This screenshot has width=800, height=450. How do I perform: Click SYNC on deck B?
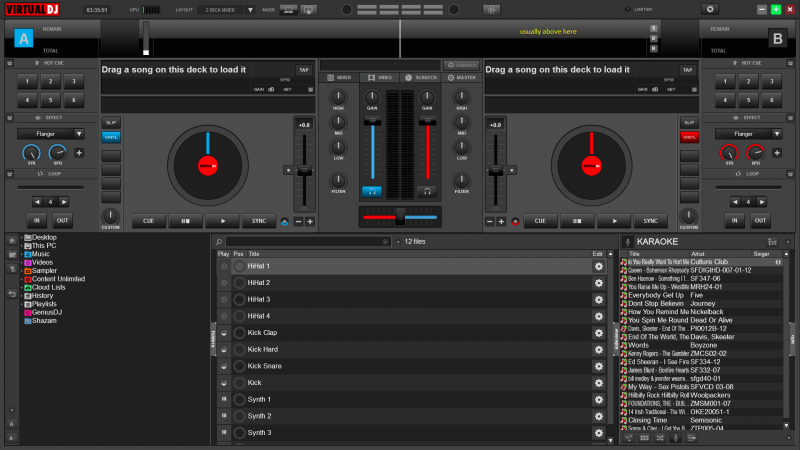point(650,221)
